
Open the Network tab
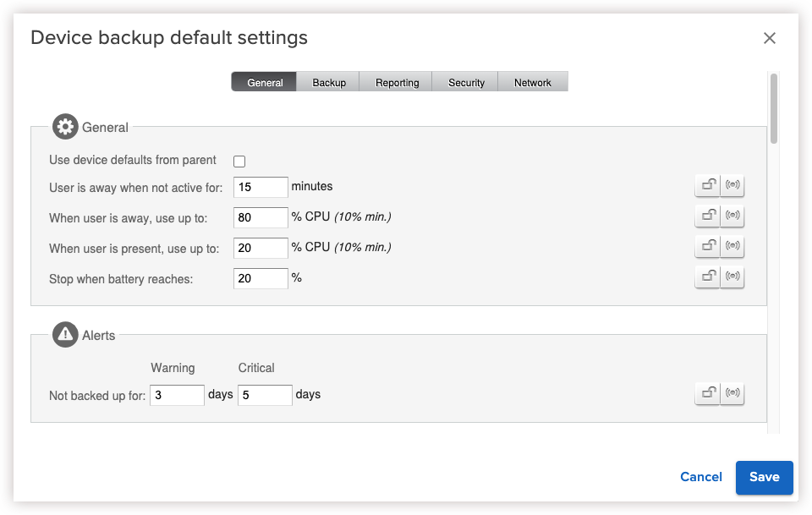533,81
